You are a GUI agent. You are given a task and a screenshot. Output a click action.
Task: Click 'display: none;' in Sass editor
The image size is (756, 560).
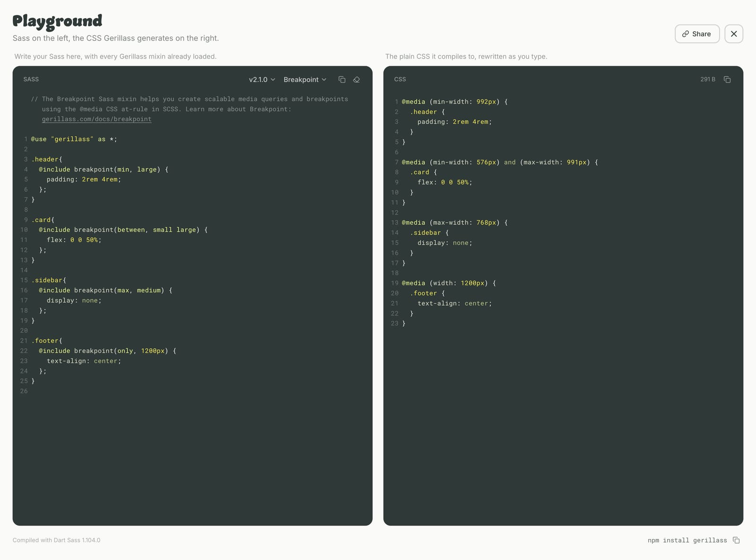pos(74,301)
